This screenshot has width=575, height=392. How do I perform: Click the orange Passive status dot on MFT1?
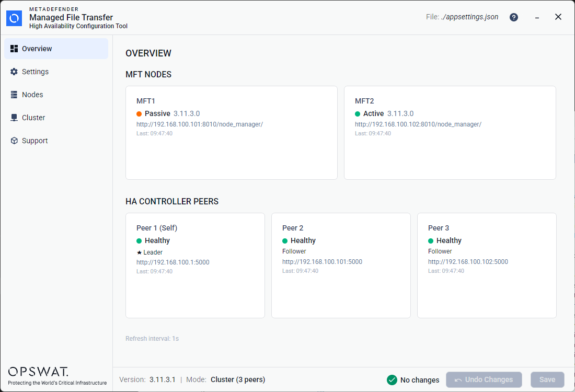[139, 113]
